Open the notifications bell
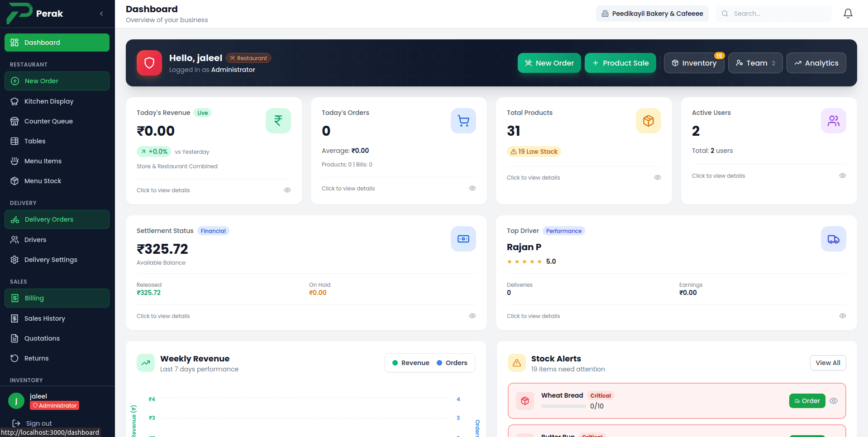The width and height of the screenshot is (868, 437). 848,14
